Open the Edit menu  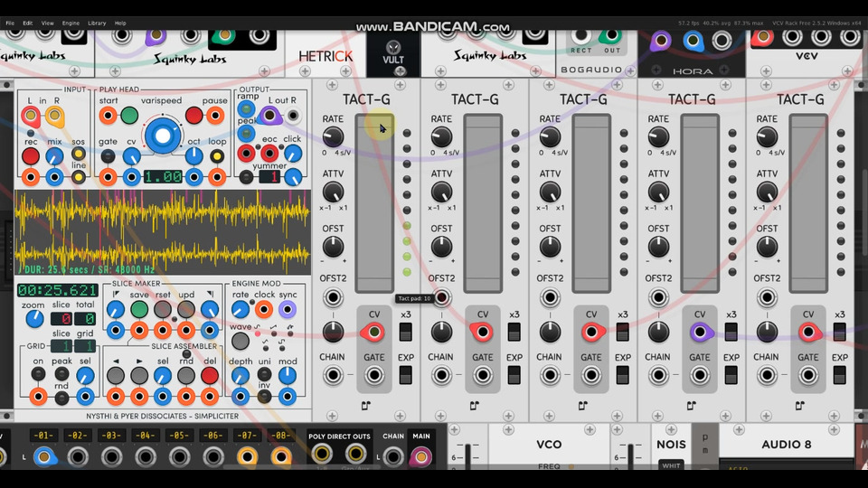coord(28,23)
